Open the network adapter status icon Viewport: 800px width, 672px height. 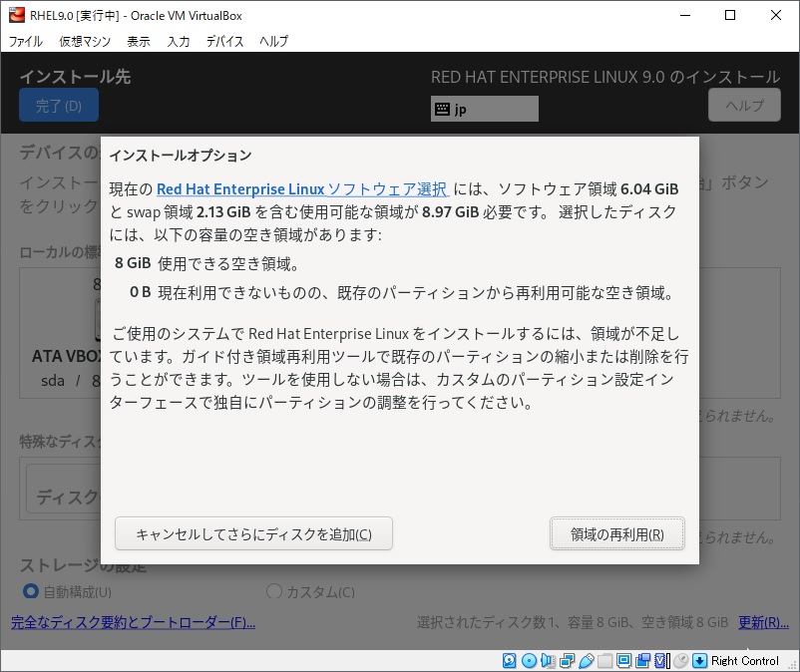coord(567,661)
